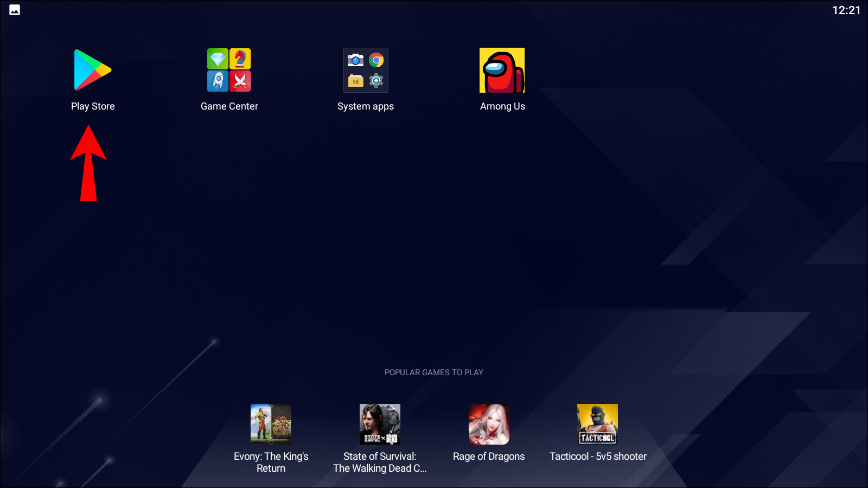Click the "Rage of Dragons" label
868x488 pixels.
pyautogui.click(x=489, y=457)
